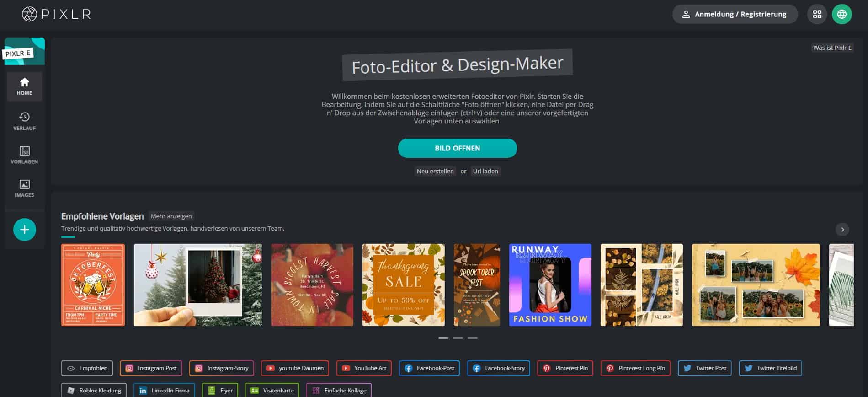The height and width of the screenshot is (397, 868).
Task: Select the Empfohlen eye filter tag
Action: tap(87, 368)
